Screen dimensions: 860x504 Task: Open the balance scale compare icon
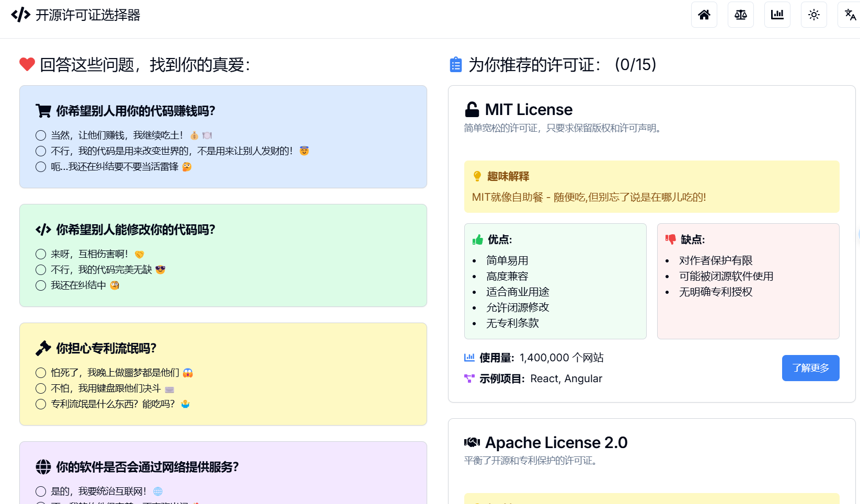click(741, 15)
